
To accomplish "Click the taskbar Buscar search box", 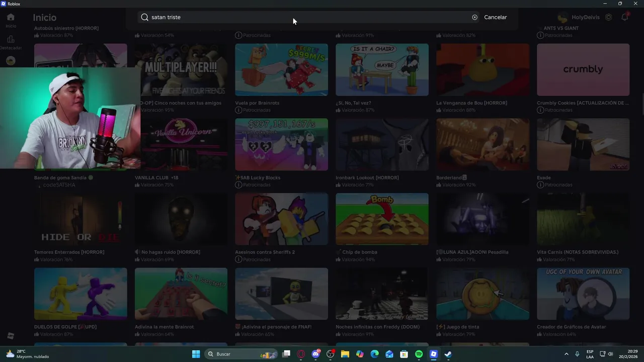I will point(240,354).
